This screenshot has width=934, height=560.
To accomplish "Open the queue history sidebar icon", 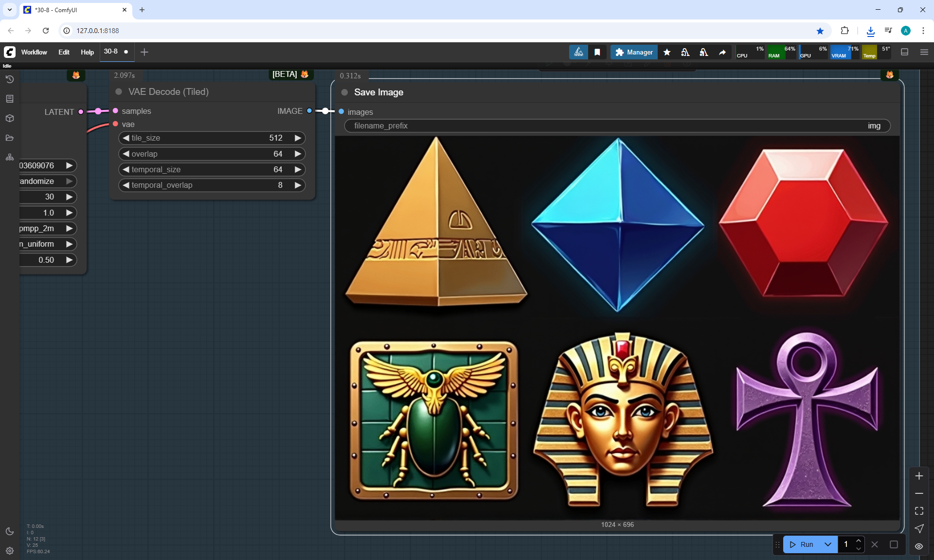I will (10, 79).
